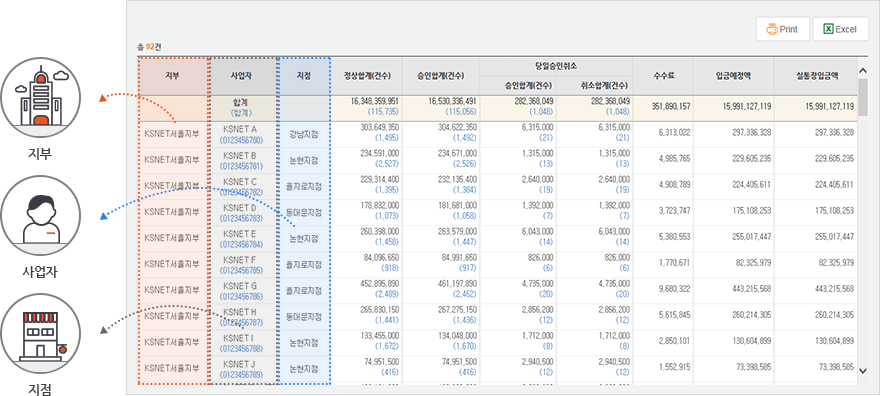Click the 사업자 person illustration icon
This screenshot has height=396, width=880.
(x=40, y=215)
